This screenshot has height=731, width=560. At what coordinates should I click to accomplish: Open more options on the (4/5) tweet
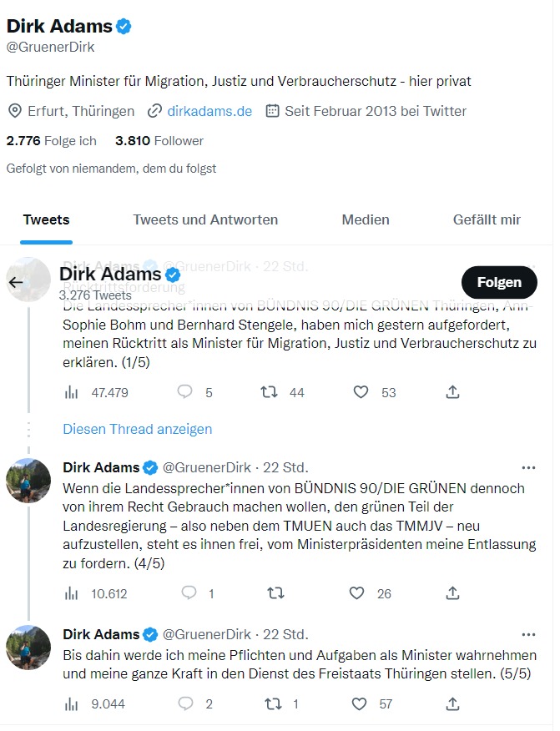pos(528,467)
